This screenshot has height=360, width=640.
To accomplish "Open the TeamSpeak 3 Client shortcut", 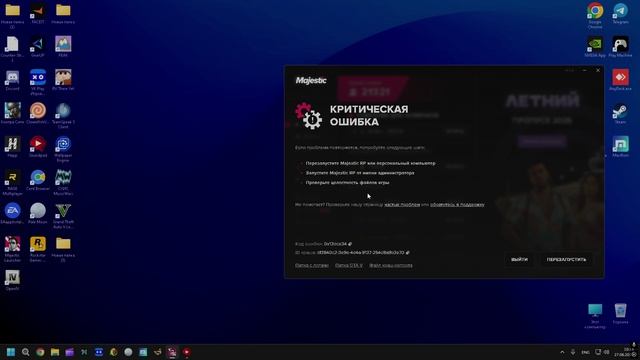I will click(63, 116).
